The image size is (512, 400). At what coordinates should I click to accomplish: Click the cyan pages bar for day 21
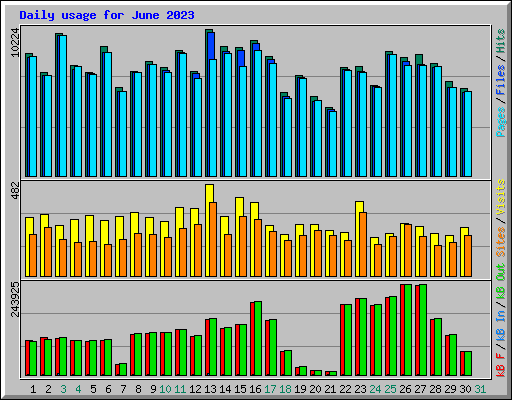333,144
